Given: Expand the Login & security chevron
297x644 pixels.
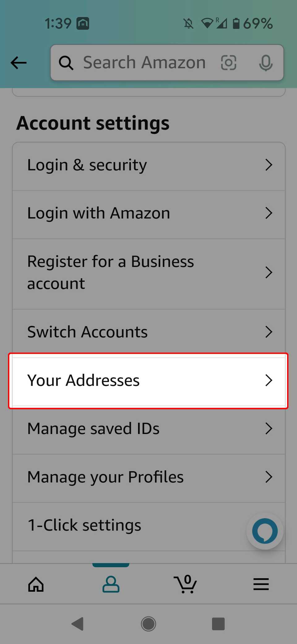Looking at the screenshot, I should (269, 165).
